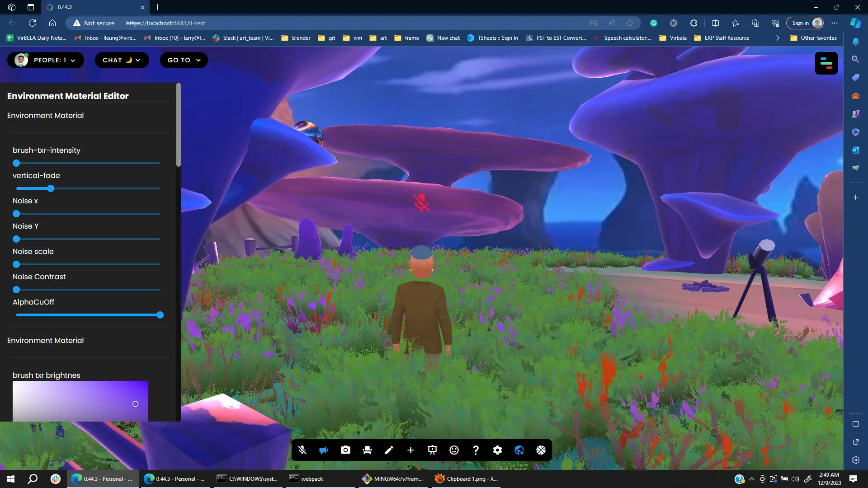Open the smiley emoji reactions
Screen dimensions: 868x488
click(x=454, y=450)
